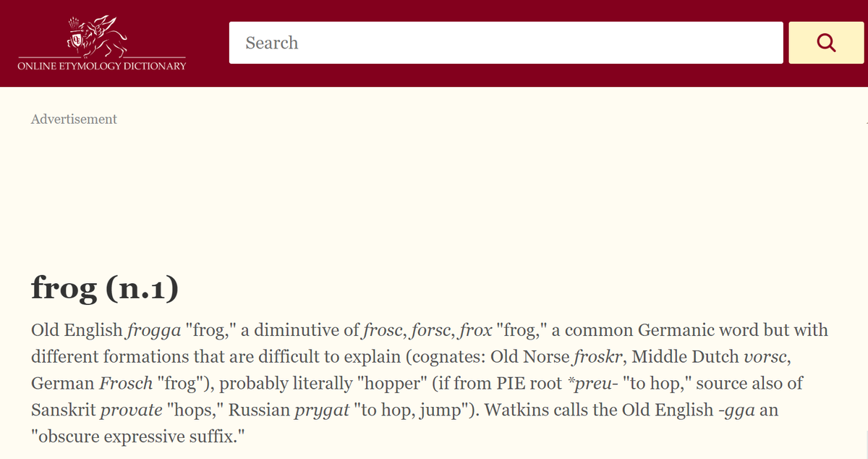
Task: Click the name Watkins in the entry
Action: (514, 409)
